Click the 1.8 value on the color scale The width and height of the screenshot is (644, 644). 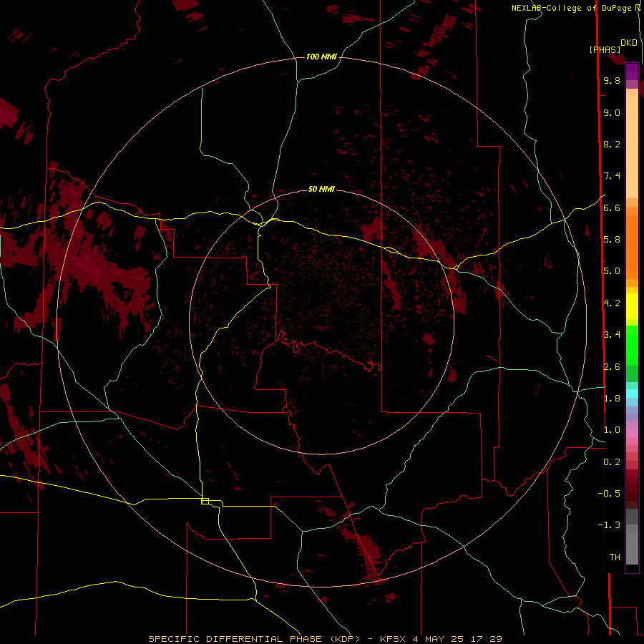pos(612,398)
